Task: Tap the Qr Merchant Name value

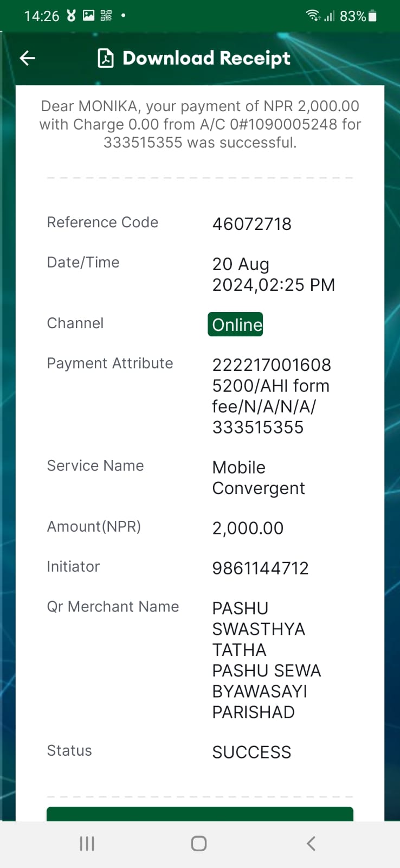Action: coord(267,660)
